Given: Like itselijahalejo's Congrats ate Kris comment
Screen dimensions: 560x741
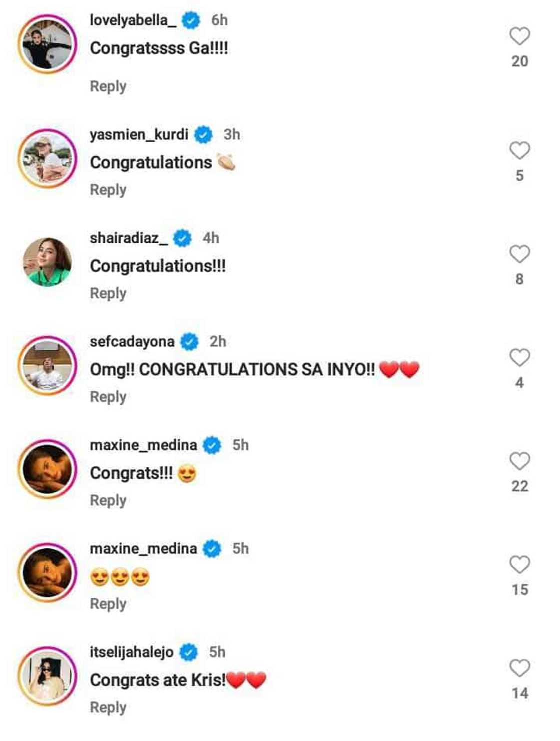Looking at the screenshot, I should pos(519,668).
